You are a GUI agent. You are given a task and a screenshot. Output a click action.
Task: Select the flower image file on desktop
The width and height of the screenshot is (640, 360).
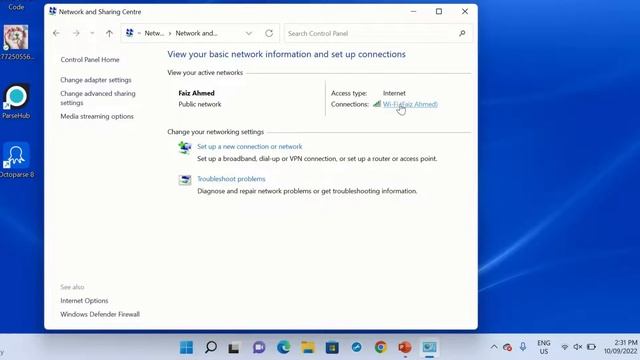(16, 42)
